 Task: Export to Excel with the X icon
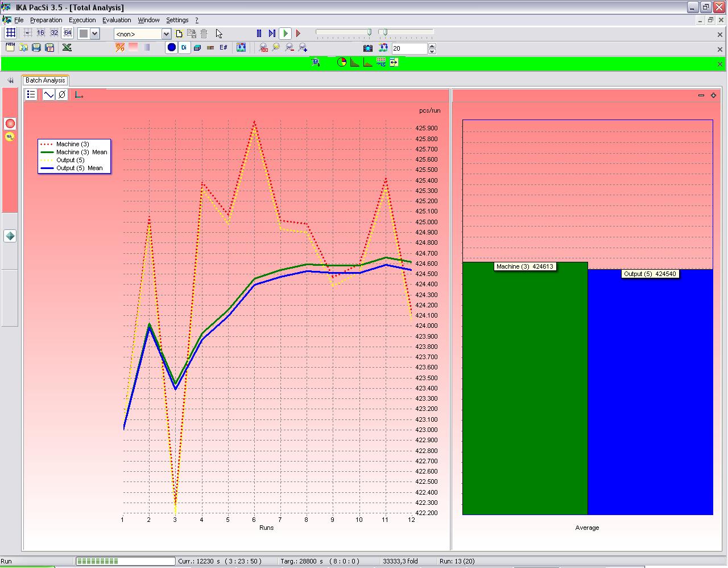pos(67,48)
